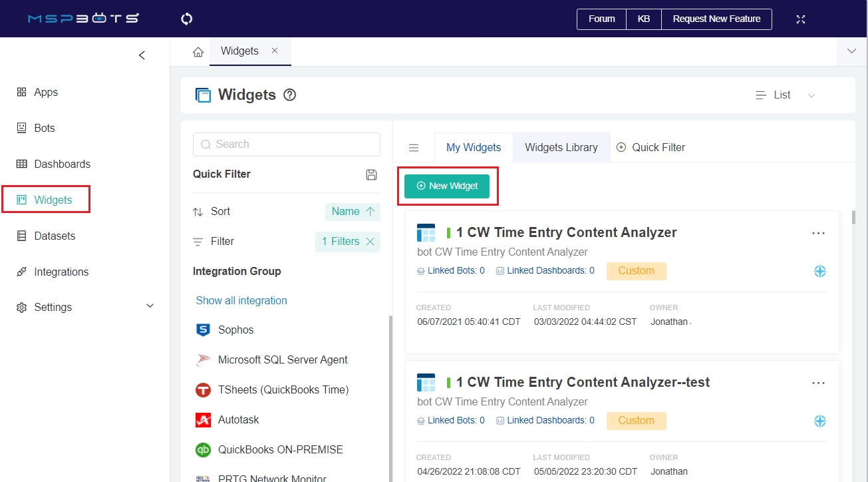Expand the tab list chevron at top right

851,51
